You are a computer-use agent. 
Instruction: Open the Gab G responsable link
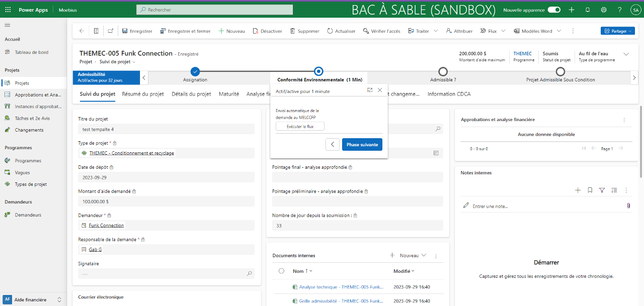[96, 250]
